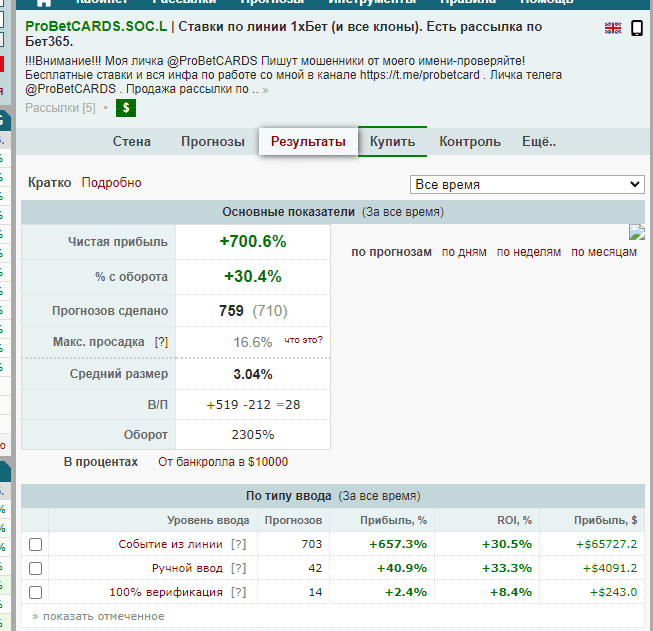Click the 100% верификация link
Image resolution: width=653 pixels, height=631 pixels.
[x=166, y=592]
